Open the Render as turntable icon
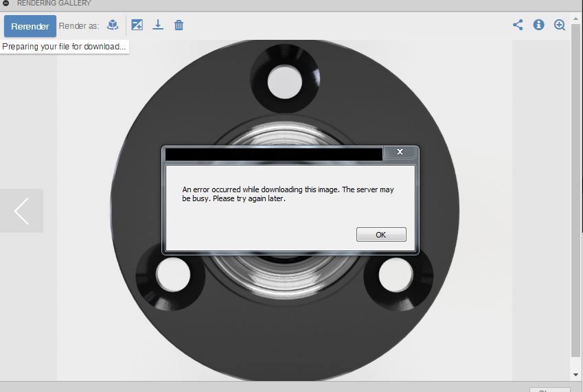This screenshot has height=392, width=583. coord(113,25)
